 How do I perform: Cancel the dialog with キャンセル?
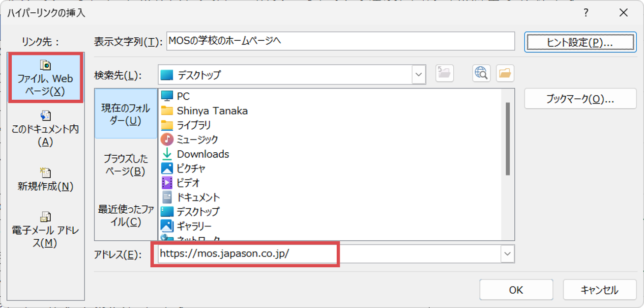point(600,290)
